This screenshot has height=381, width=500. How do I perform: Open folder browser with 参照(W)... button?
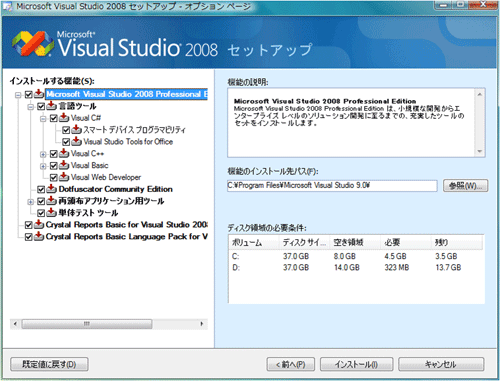click(465, 186)
